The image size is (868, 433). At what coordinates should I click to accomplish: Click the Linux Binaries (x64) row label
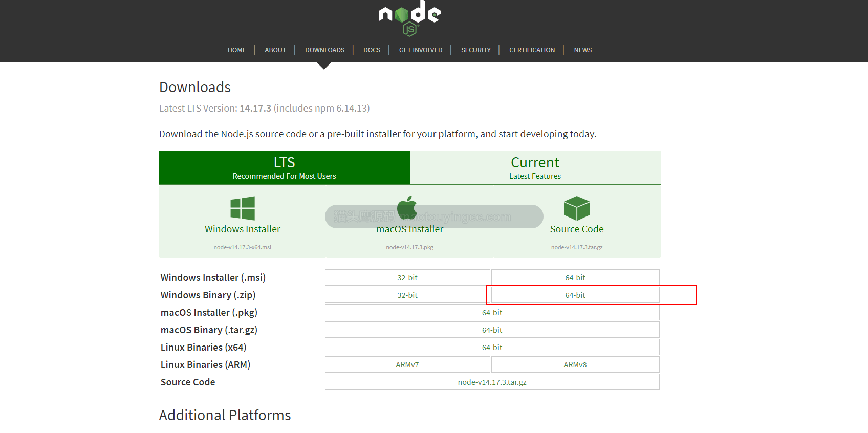point(203,347)
